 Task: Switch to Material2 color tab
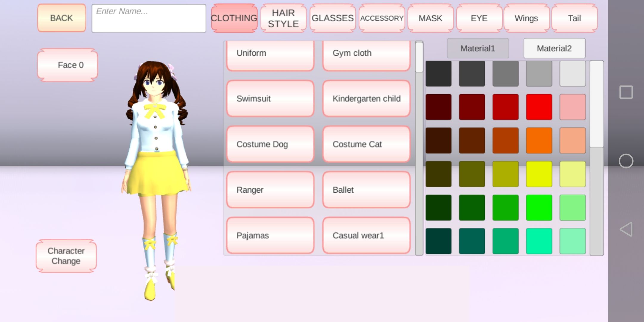[x=554, y=48]
